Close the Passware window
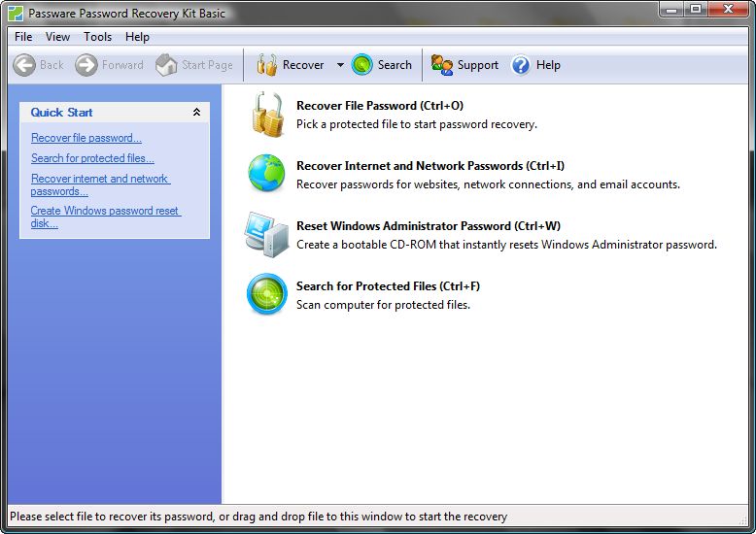 [x=728, y=9]
